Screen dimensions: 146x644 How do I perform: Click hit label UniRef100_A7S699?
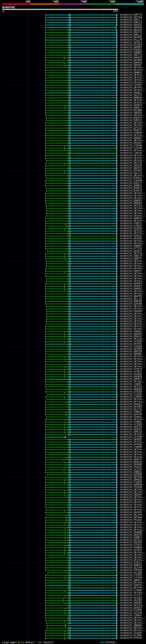131,424
